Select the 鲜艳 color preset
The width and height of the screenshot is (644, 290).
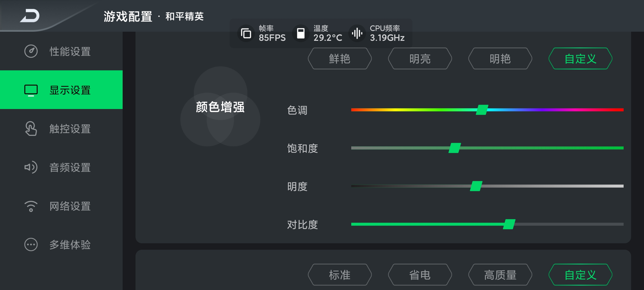point(340,59)
